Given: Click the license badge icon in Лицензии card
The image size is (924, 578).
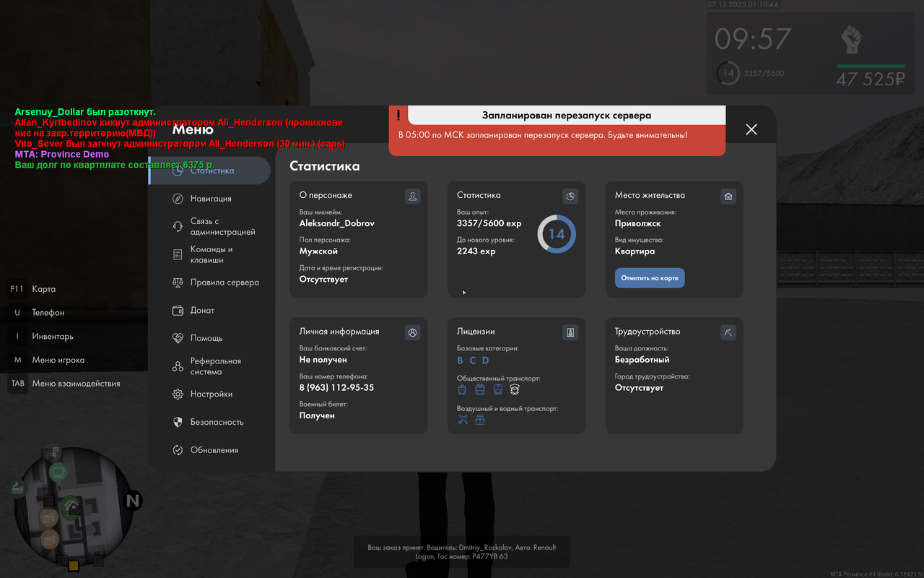Looking at the screenshot, I should [x=570, y=332].
